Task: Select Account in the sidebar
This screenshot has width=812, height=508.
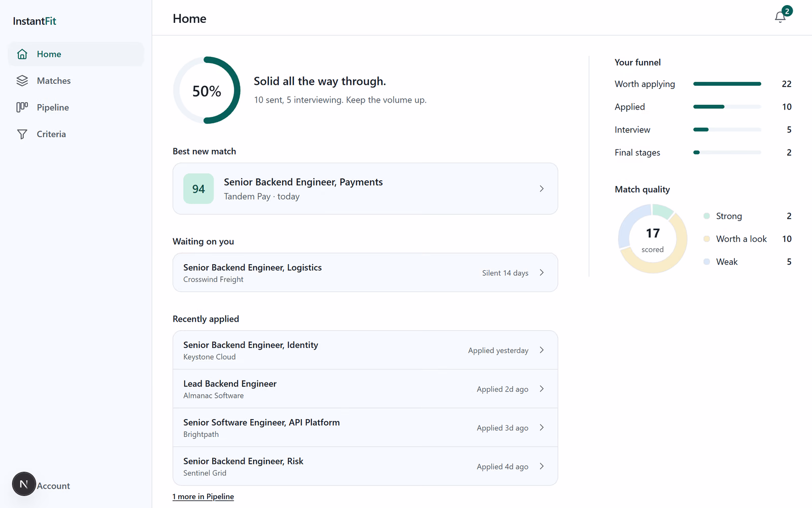Action: pos(53,486)
